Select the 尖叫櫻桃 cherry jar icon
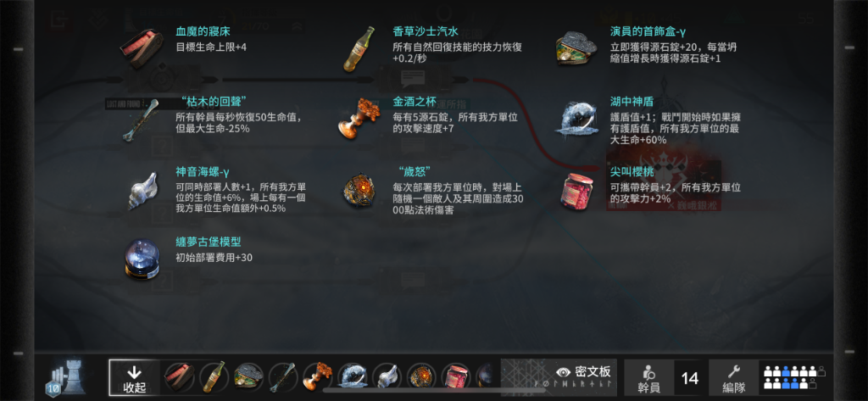This screenshot has height=401, width=868. pyautogui.click(x=576, y=190)
